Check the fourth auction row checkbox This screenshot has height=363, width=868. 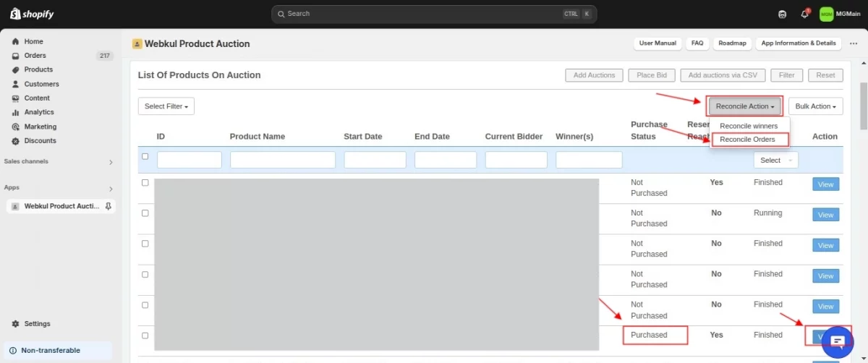point(145,274)
